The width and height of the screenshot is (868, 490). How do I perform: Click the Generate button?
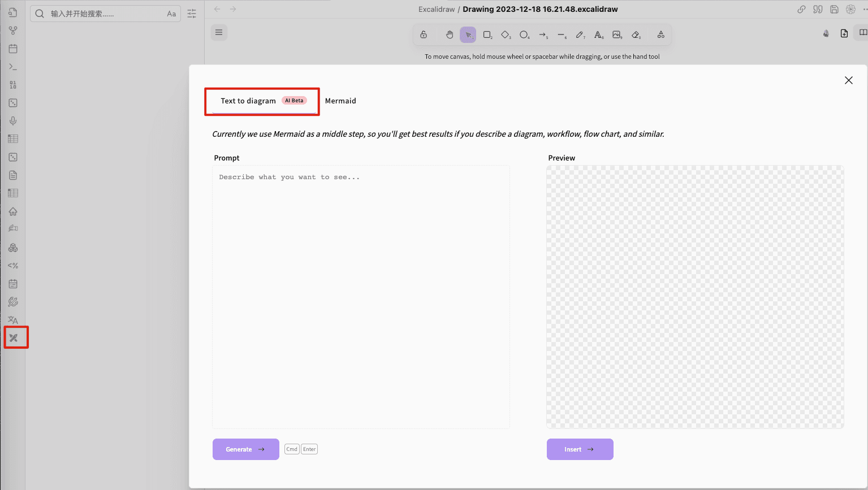245,449
